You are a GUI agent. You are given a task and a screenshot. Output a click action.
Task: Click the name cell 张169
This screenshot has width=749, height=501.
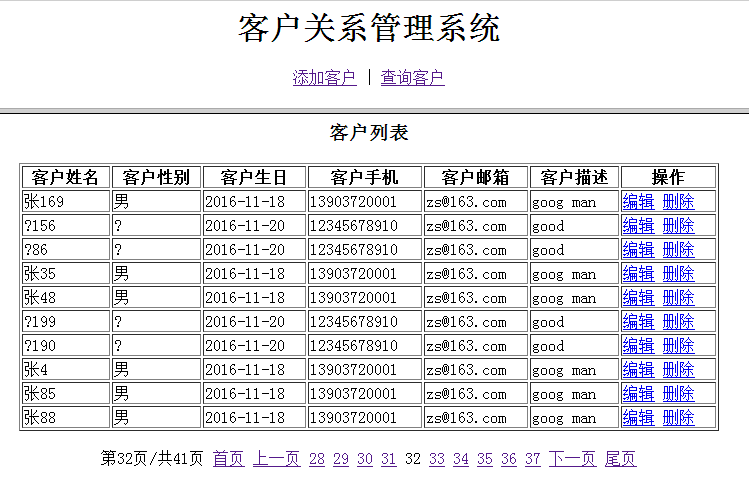point(66,202)
